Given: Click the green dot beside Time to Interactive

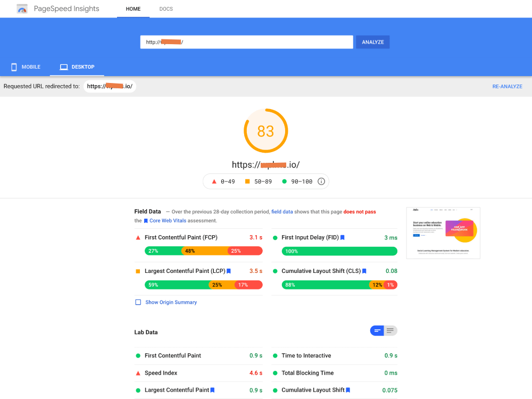Looking at the screenshot, I should click(275, 355).
